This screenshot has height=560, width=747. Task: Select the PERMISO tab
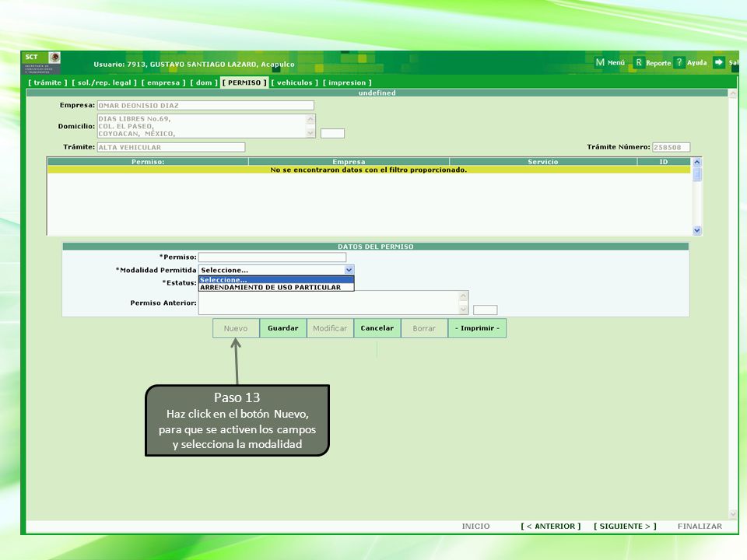(x=244, y=82)
